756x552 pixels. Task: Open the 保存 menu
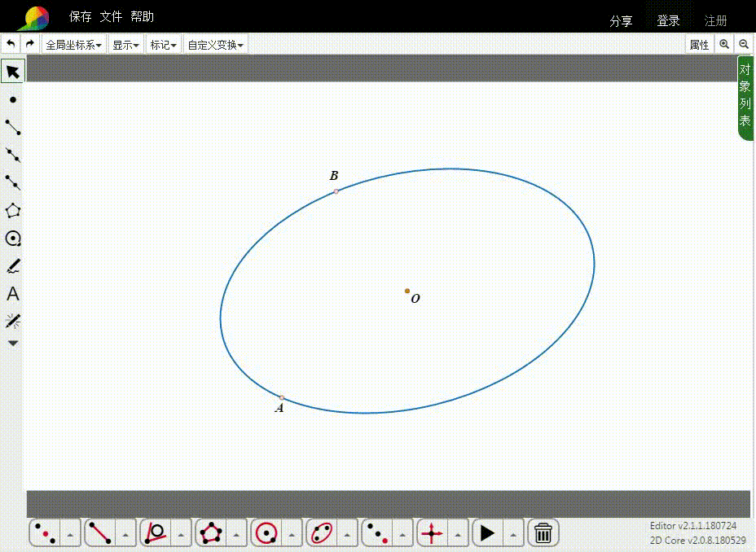tap(80, 17)
